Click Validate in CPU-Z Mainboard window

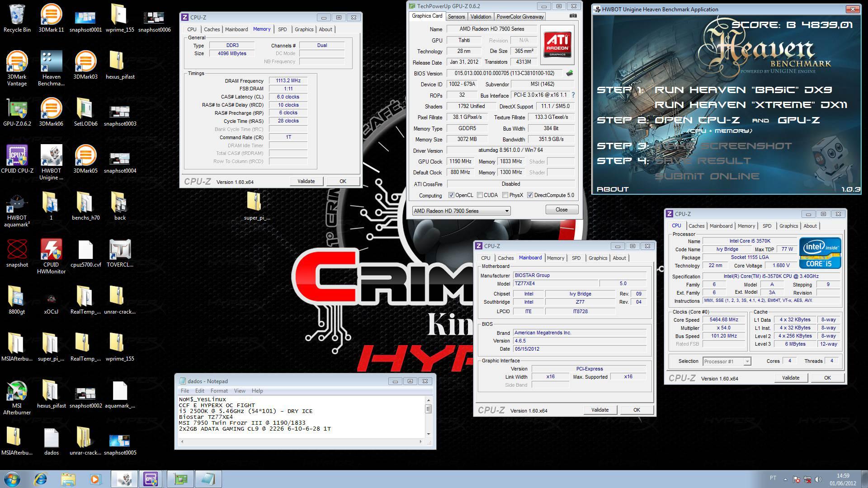pos(600,410)
